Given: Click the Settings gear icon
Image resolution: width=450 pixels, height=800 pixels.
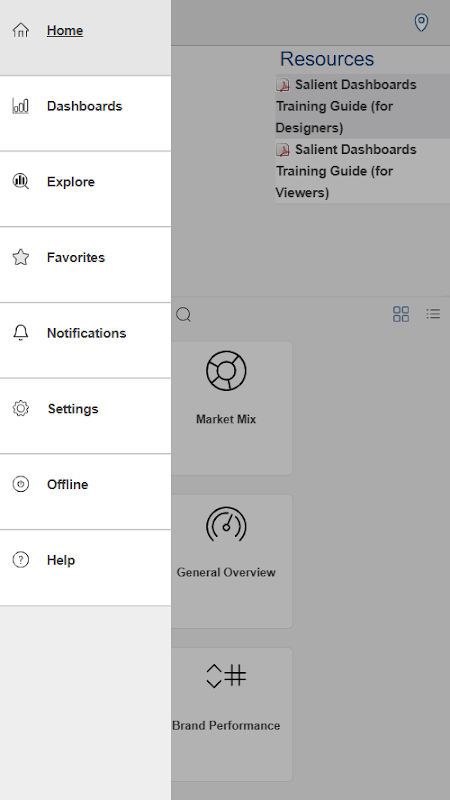Looking at the screenshot, I should point(20,408).
